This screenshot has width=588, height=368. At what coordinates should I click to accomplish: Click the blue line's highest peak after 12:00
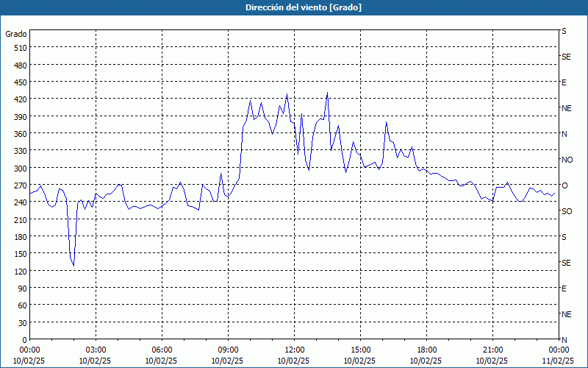coord(327,93)
